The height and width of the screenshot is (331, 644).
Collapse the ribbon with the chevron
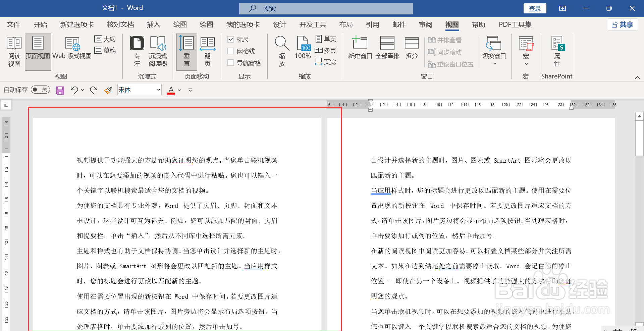(x=637, y=77)
